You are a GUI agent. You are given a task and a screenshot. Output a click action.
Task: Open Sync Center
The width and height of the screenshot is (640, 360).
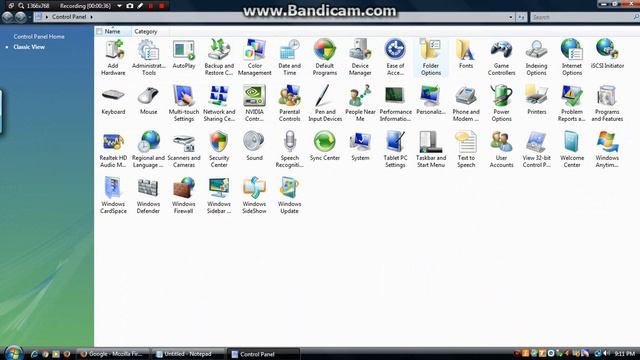(325, 147)
